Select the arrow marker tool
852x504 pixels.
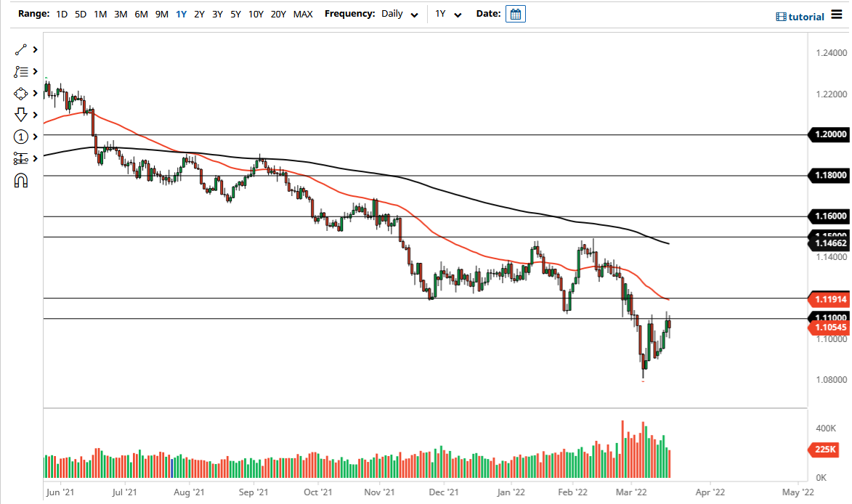point(20,115)
